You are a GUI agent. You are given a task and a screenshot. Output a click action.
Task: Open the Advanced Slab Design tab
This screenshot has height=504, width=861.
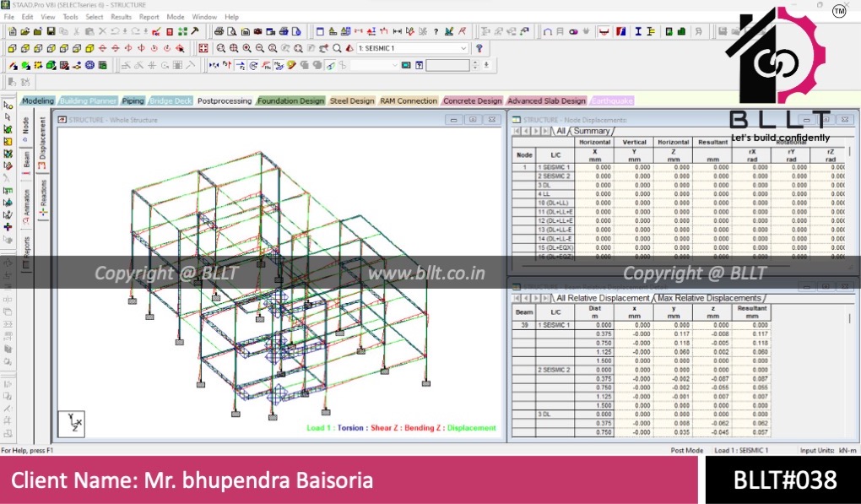[546, 101]
